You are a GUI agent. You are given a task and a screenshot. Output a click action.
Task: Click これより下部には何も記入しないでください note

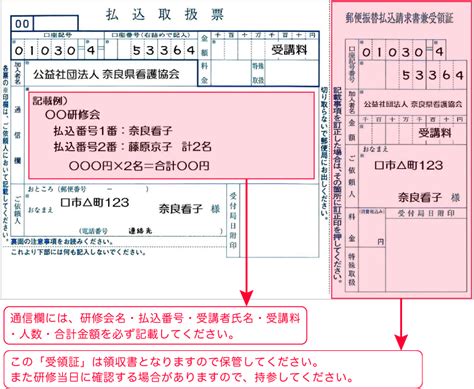(78, 252)
